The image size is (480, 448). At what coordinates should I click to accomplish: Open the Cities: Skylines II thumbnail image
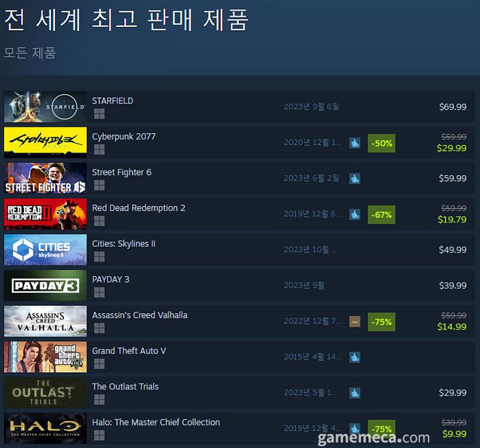45,249
